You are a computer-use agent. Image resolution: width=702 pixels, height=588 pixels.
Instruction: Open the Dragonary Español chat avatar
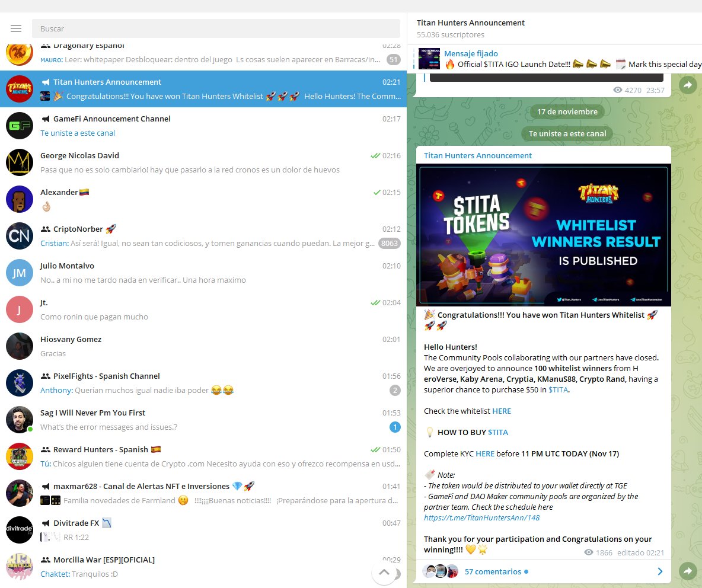coord(19,54)
